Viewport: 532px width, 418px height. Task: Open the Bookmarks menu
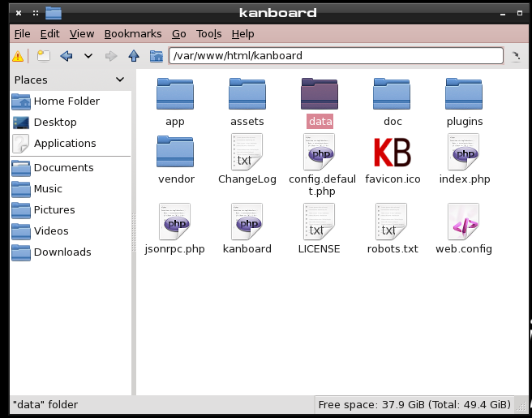click(x=133, y=34)
